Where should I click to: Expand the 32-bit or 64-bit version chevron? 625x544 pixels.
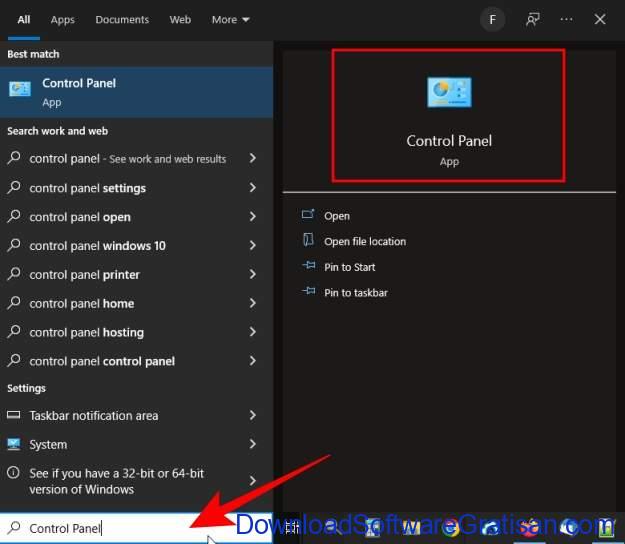pos(253,481)
